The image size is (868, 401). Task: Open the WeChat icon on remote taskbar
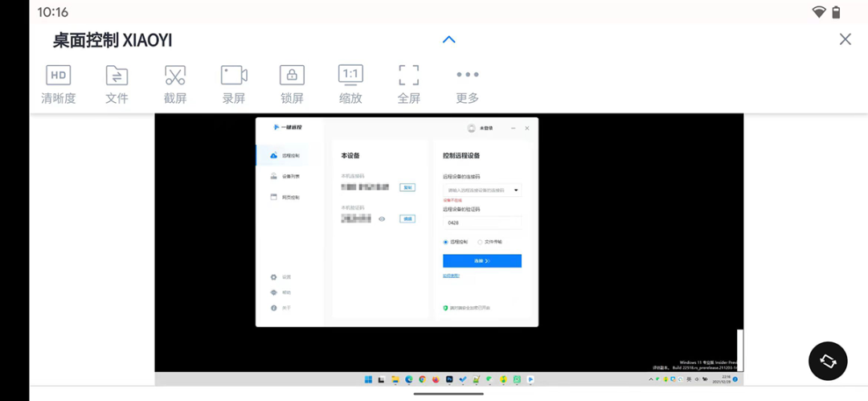489,379
